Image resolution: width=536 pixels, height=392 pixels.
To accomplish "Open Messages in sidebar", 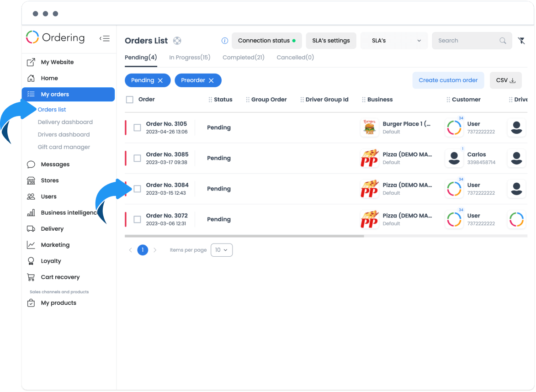I will (x=69, y=164).
